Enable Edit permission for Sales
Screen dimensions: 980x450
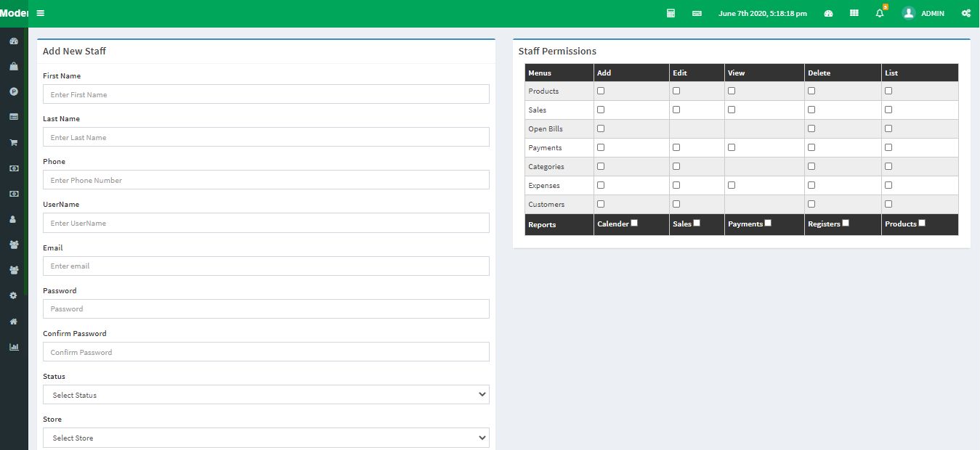[676, 110]
